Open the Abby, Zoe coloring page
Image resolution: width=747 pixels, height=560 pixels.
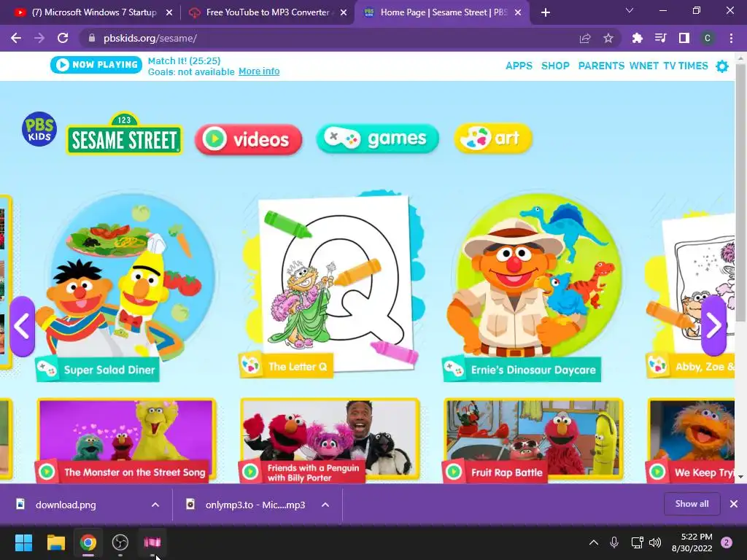[x=690, y=295]
